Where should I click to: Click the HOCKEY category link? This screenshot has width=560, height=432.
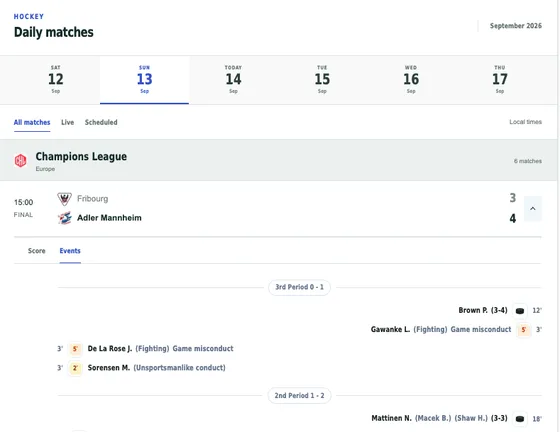click(x=29, y=16)
